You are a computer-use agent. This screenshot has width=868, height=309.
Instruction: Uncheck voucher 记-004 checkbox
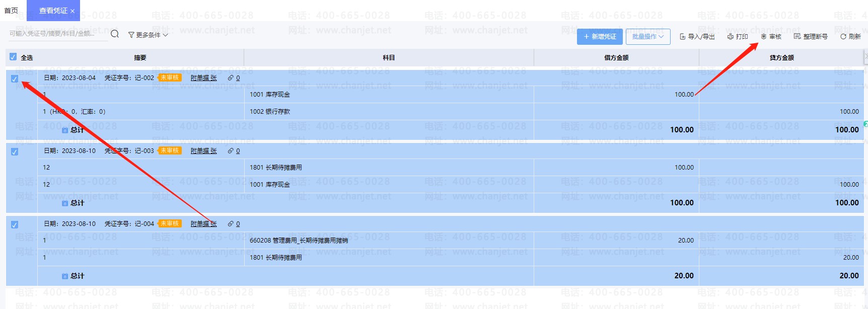click(x=15, y=224)
